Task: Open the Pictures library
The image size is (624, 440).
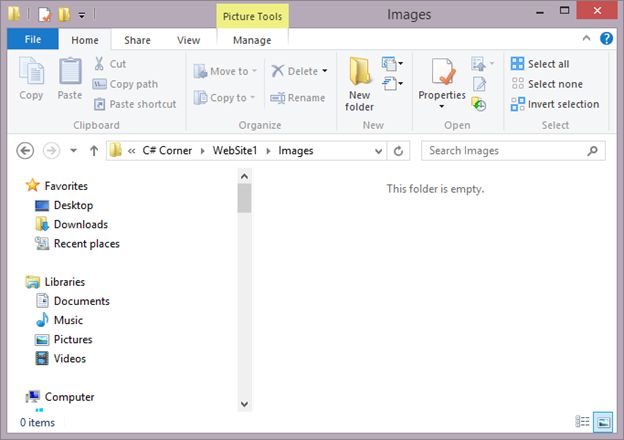Action: (64, 339)
